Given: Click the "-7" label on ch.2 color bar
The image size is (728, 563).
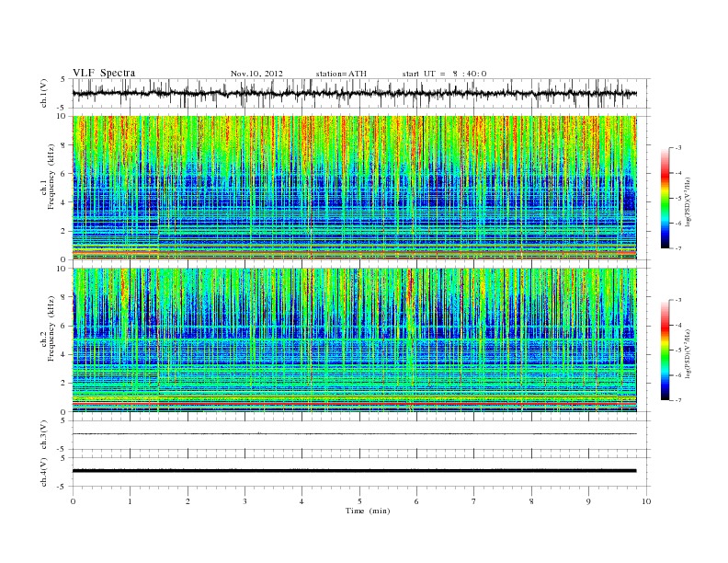Looking at the screenshot, I should (677, 400).
